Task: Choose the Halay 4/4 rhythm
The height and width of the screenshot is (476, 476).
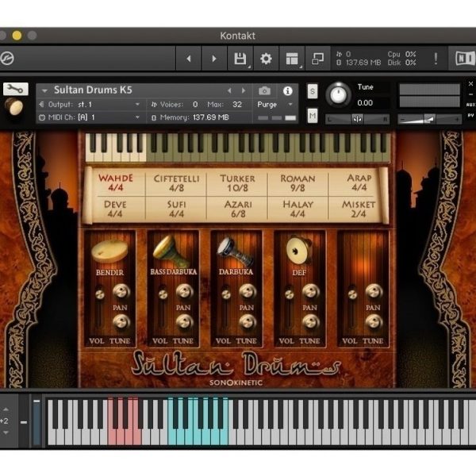Action: 297,209
